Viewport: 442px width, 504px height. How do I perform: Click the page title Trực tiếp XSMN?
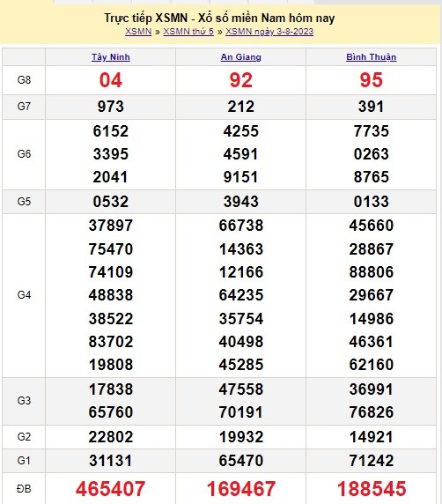pos(146,18)
